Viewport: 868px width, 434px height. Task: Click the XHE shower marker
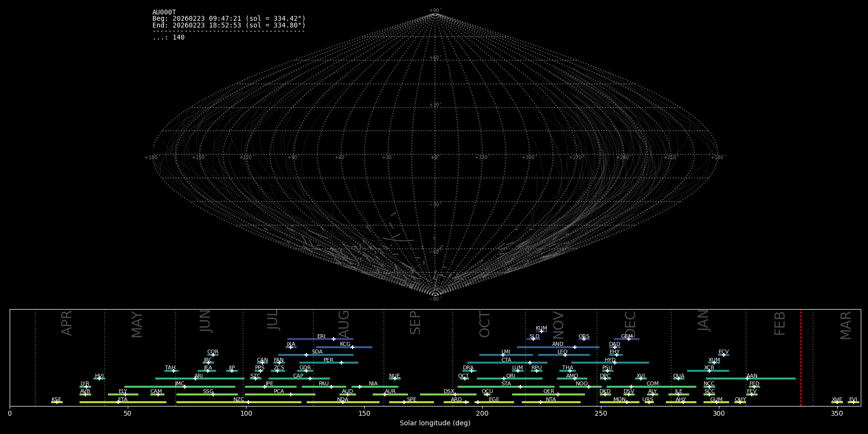tap(837, 402)
